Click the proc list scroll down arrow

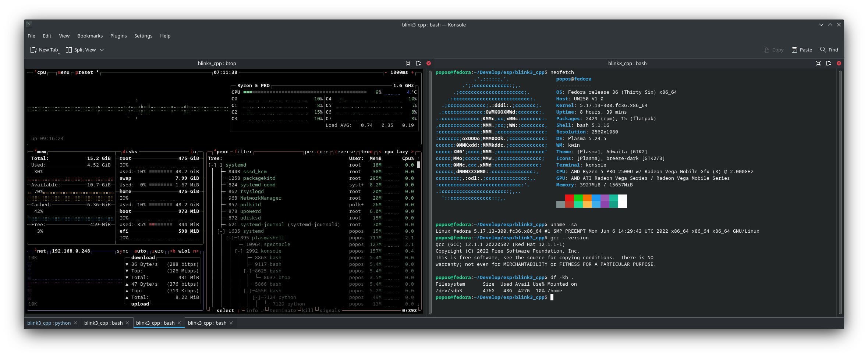(418, 304)
